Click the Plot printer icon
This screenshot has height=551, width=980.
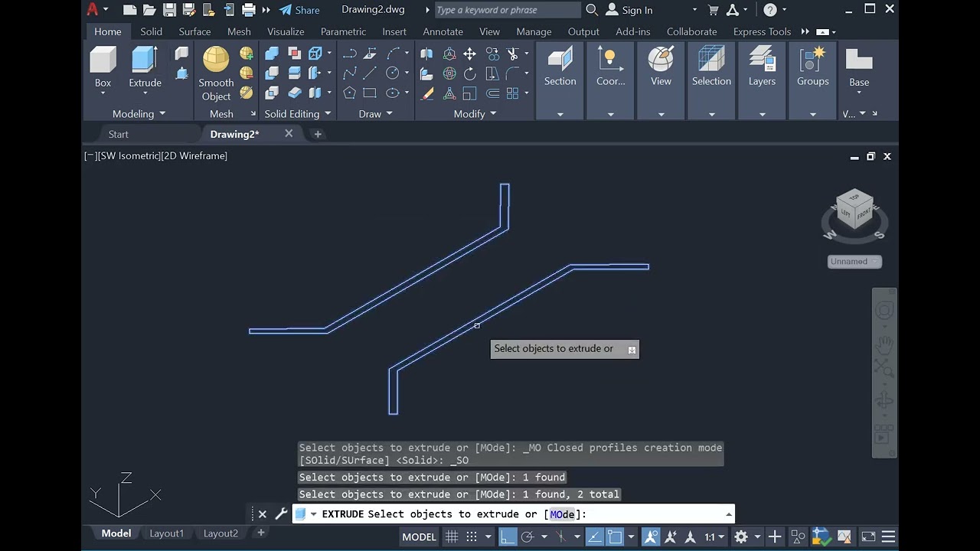pyautogui.click(x=248, y=10)
